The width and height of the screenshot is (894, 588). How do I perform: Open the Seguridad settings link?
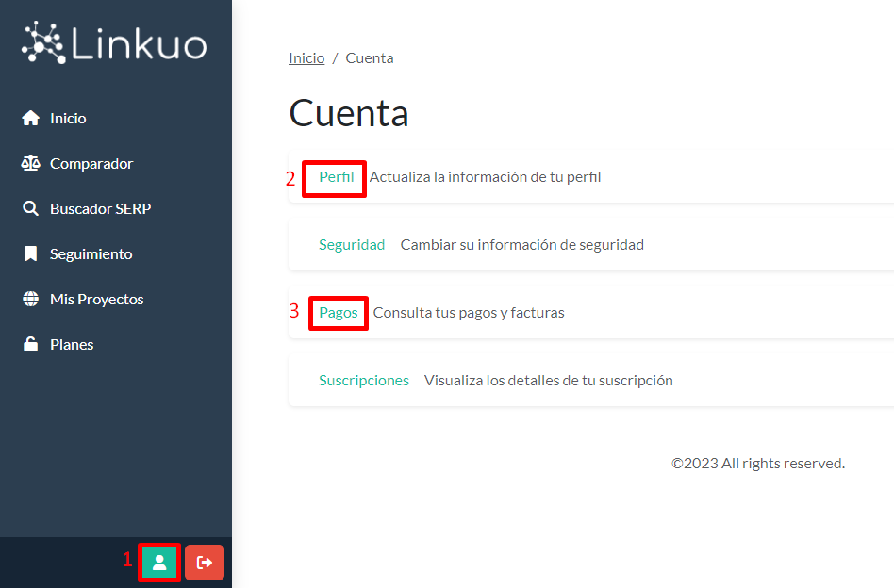coord(352,245)
